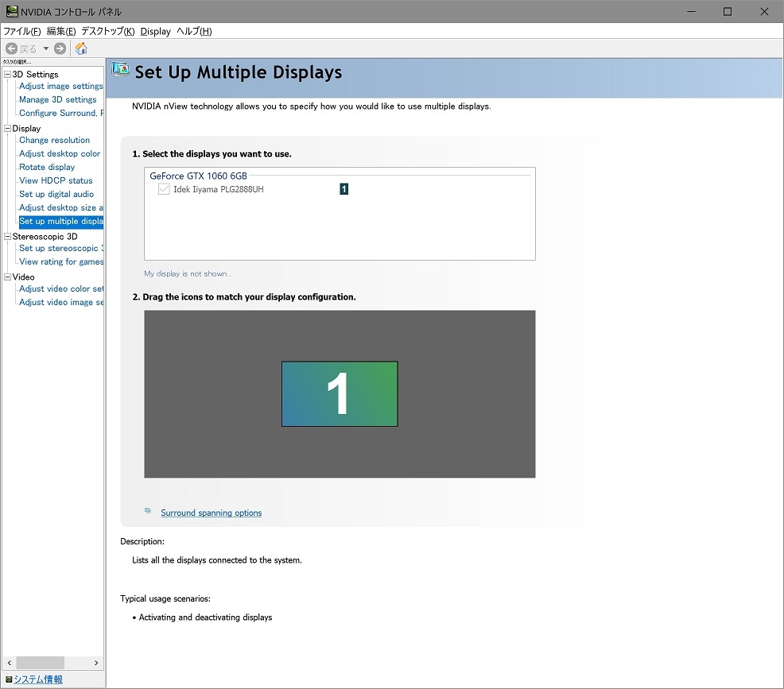Collapse the 3D Settings tree node

click(7, 75)
